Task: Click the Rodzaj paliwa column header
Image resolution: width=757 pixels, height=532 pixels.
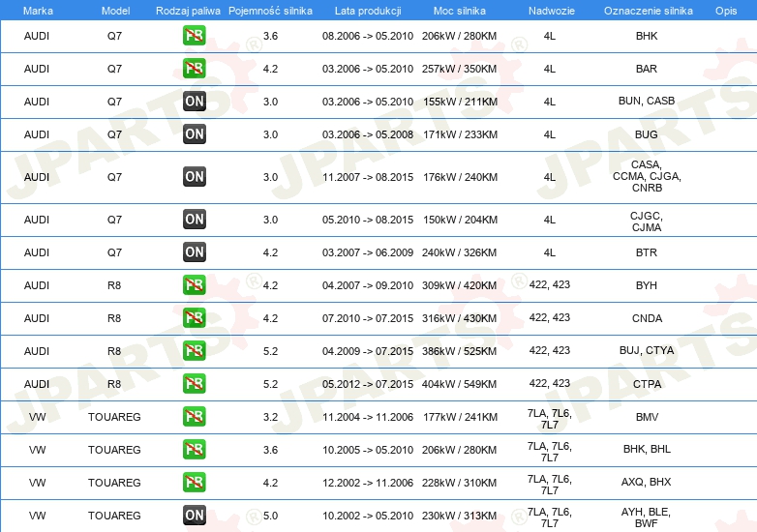Action: tap(188, 11)
